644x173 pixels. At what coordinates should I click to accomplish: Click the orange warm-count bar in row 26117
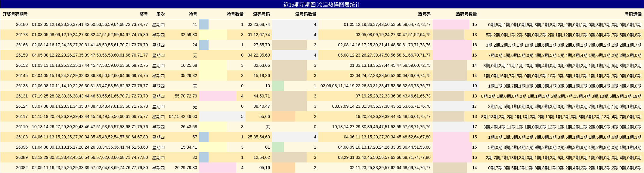(x=283, y=116)
